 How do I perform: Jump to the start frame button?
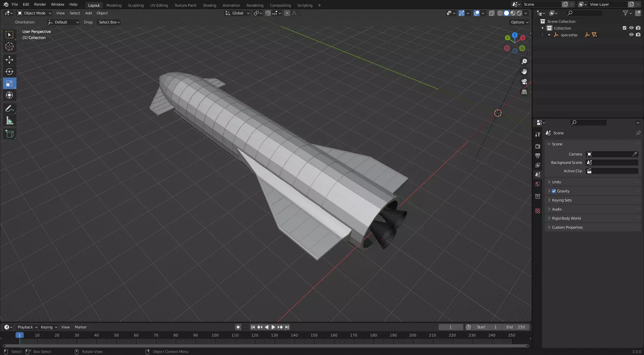click(x=253, y=327)
